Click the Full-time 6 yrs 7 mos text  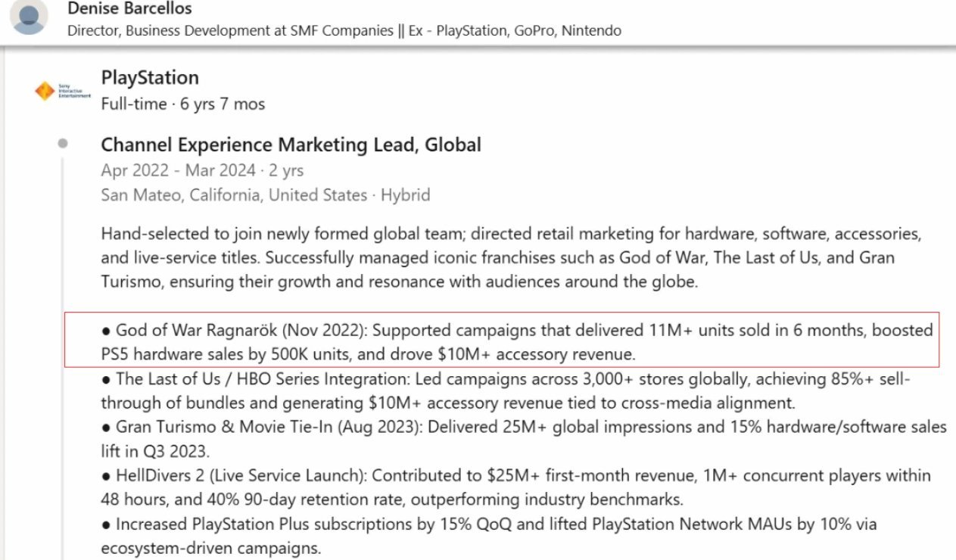[183, 104]
